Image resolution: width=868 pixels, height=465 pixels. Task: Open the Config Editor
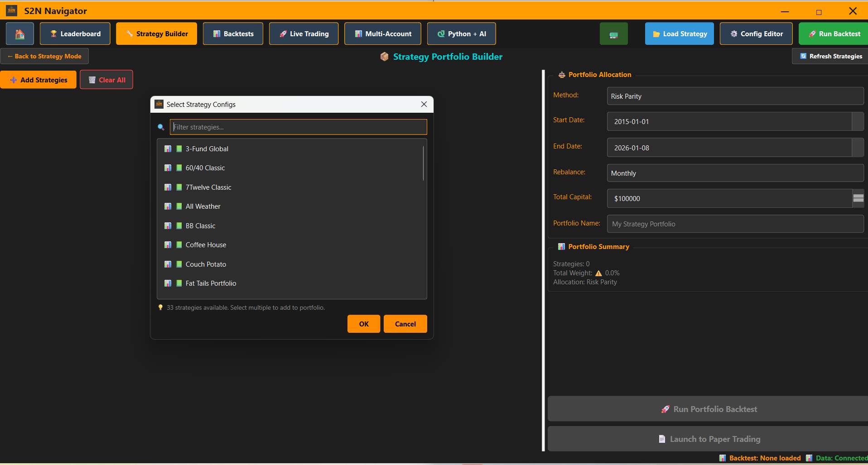point(756,34)
